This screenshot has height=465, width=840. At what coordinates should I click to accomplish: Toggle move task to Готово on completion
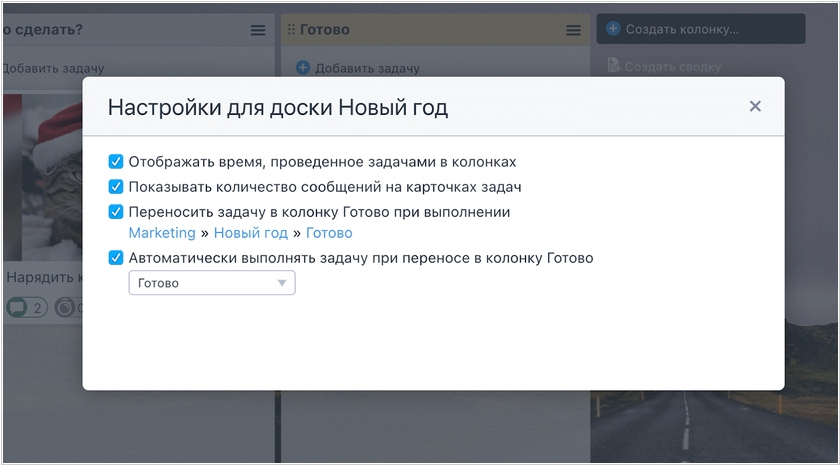(x=116, y=212)
